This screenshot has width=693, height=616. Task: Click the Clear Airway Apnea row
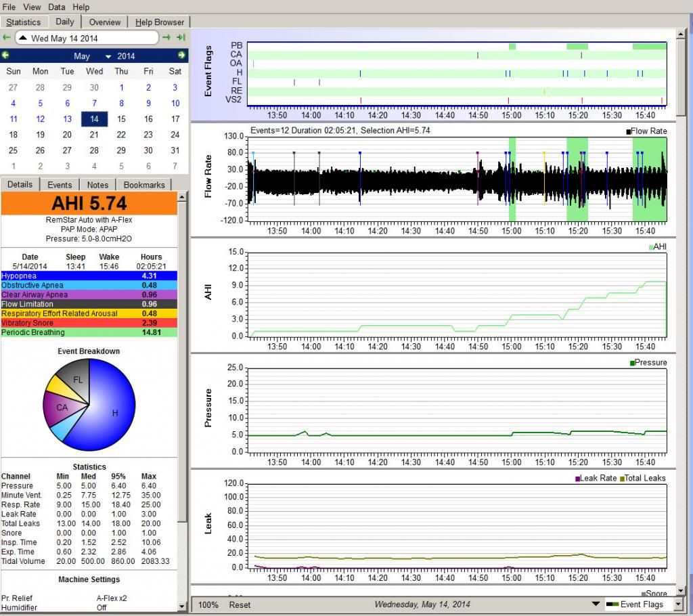[x=89, y=294]
